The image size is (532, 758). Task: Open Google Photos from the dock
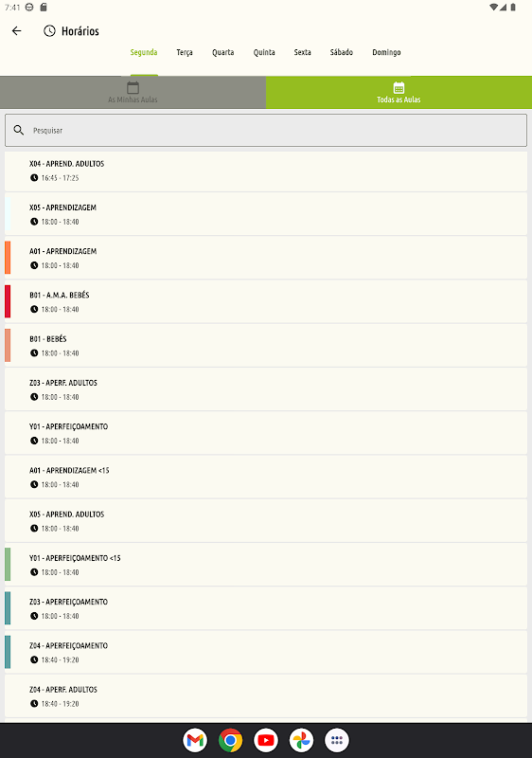301,740
